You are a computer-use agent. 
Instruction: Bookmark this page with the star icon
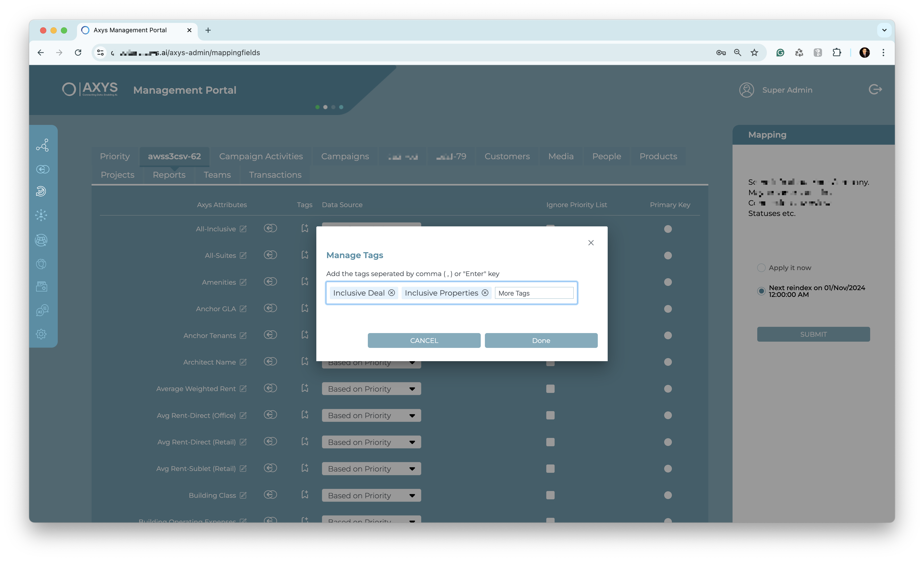pyautogui.click(x=754, y=53)
